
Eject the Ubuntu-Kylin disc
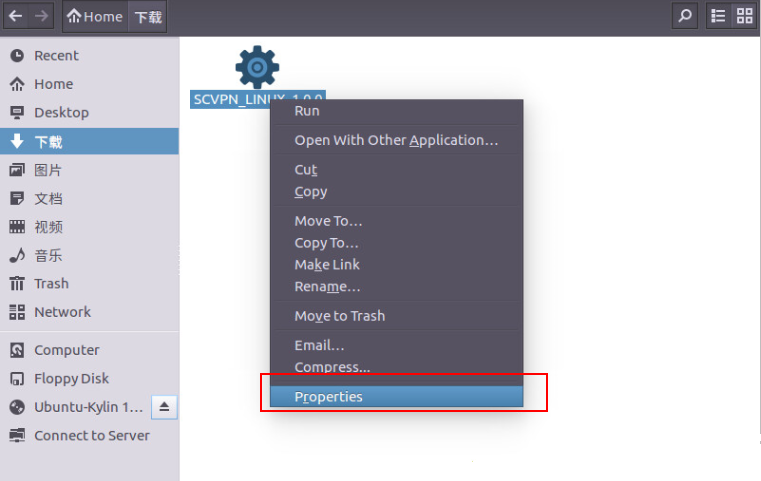tap(165, 407)
